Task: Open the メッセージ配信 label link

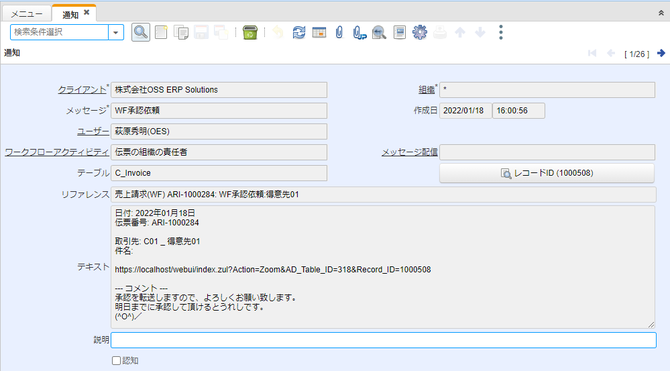Action: [409, 152]
